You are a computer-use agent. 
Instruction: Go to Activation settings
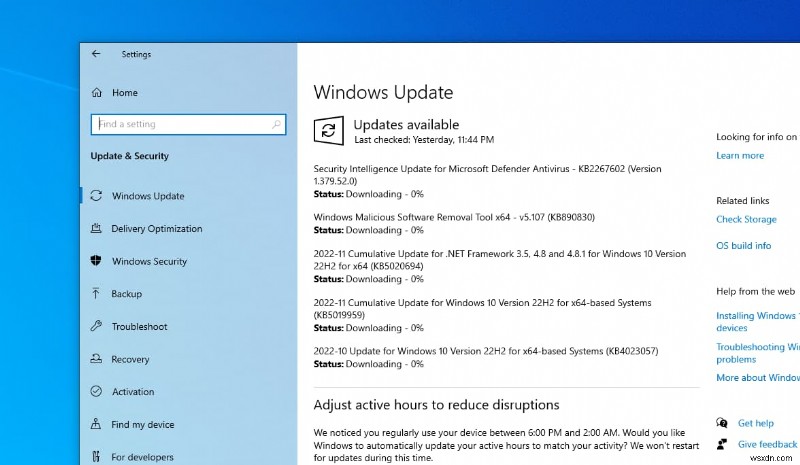(133, 392)
